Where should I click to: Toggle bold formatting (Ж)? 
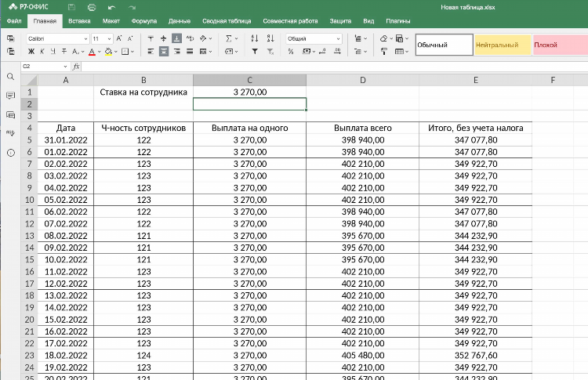[x=31, y=52]
